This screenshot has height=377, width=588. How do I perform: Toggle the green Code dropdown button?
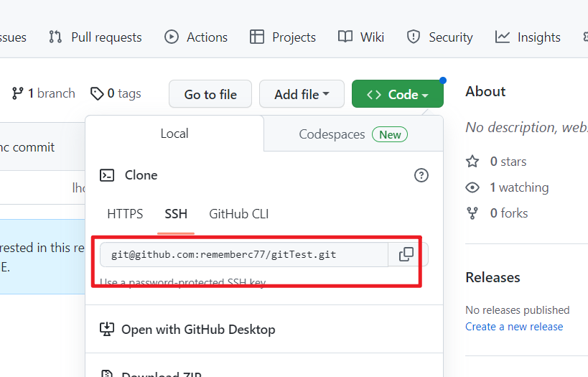point(398,94)
